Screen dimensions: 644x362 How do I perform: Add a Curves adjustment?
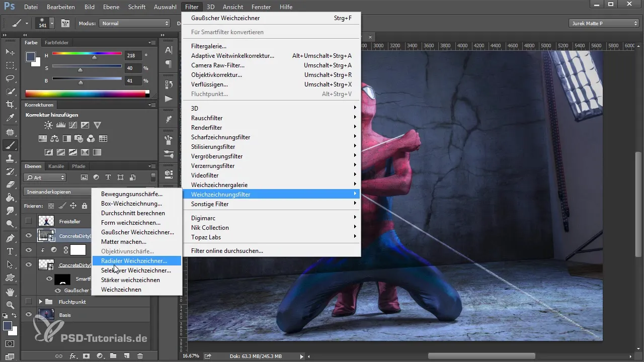click(73, 125)
